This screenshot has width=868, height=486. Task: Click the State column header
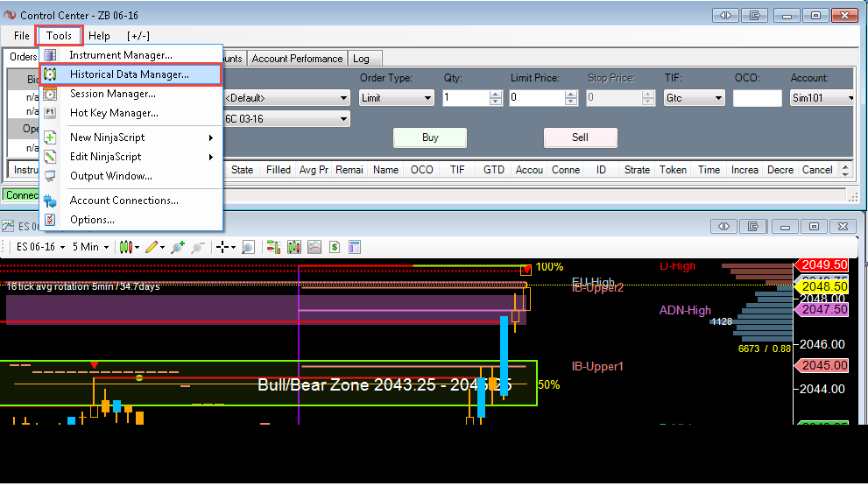click(x=242, y=170)
